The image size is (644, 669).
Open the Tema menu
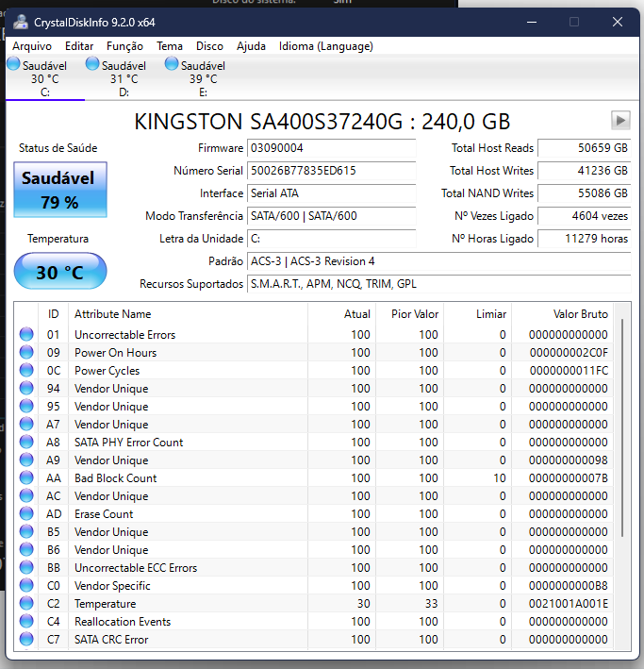[x=170, y=46]
